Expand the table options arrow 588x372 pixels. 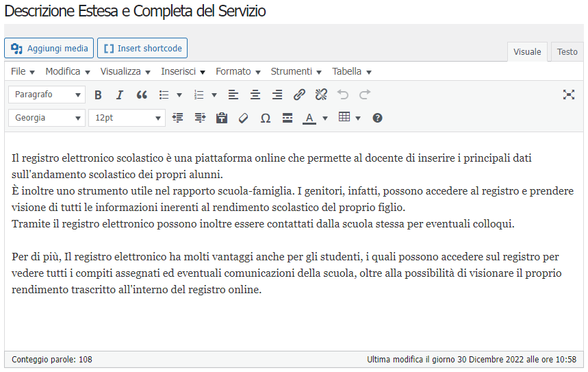[358, 119]
